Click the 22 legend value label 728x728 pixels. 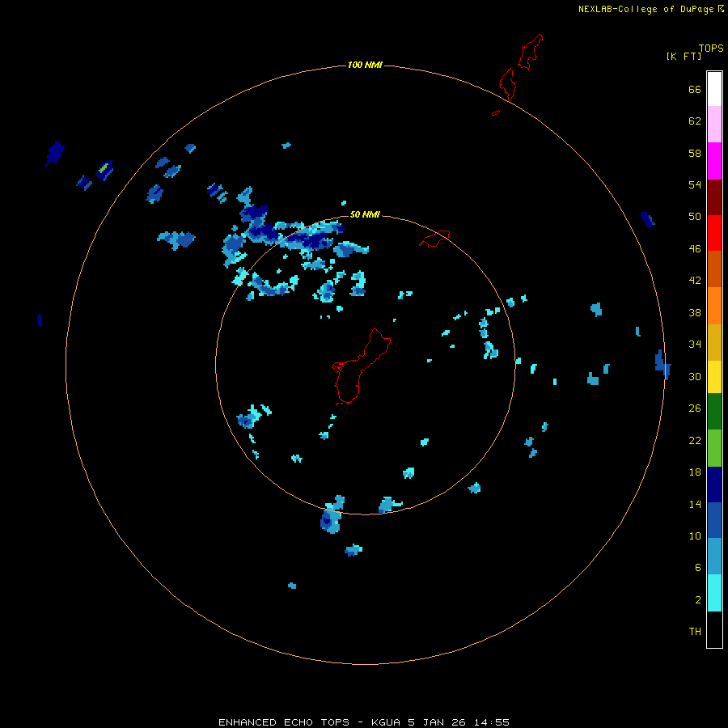point(695,441)
